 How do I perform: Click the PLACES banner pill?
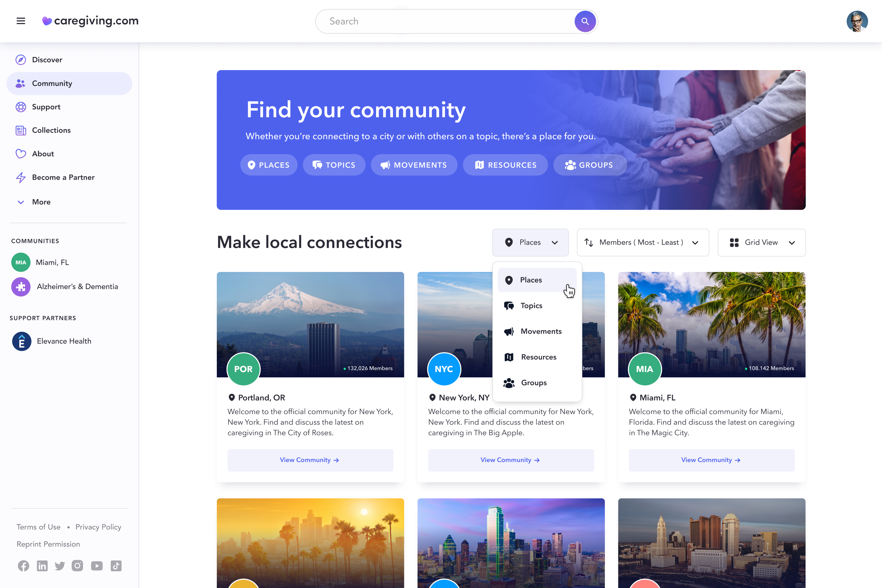269,165
